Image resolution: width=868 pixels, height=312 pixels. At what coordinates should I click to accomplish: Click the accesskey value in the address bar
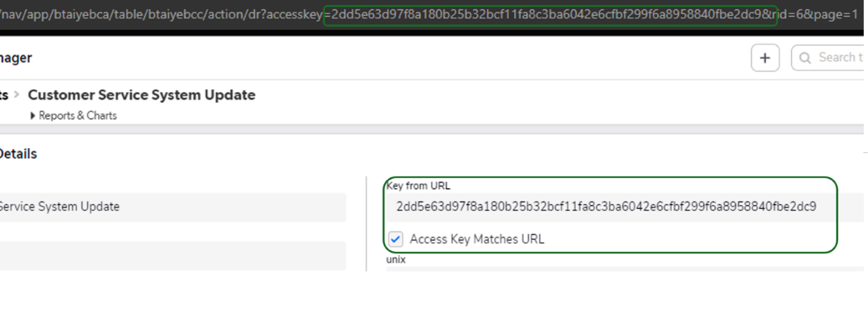click(551, 14)
